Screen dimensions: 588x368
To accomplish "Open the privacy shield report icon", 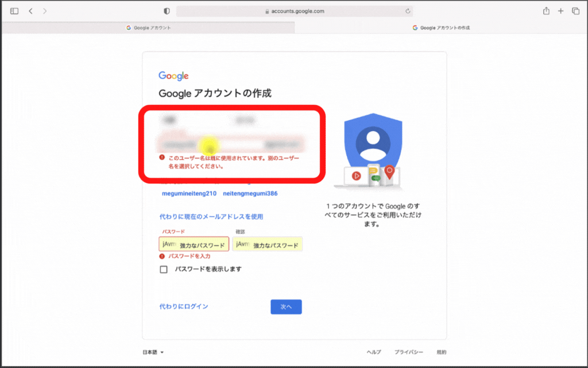I will [167, 11].
